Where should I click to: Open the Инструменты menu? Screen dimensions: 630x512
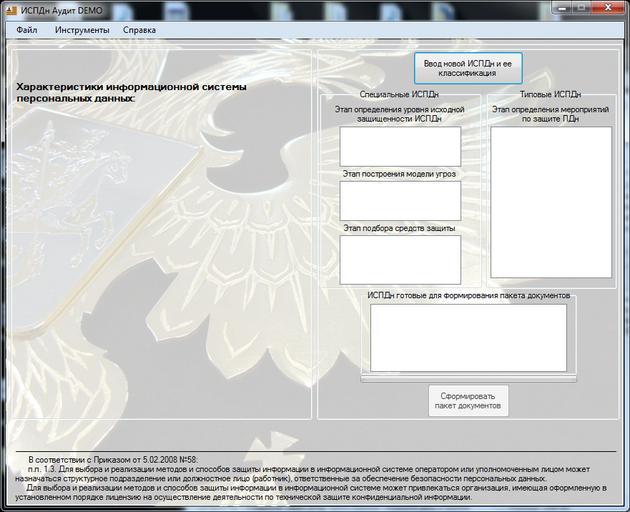[82, 30]
